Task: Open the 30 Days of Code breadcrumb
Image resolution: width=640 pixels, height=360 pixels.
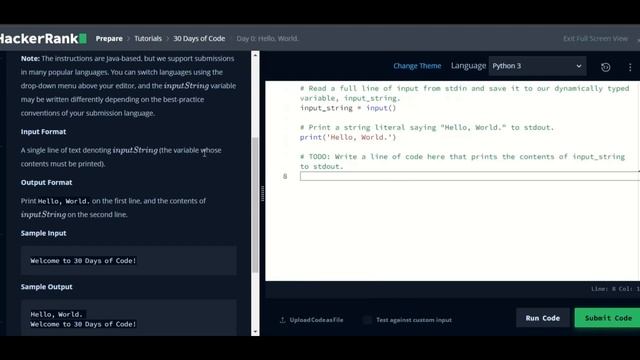Action: click(199, 38)
